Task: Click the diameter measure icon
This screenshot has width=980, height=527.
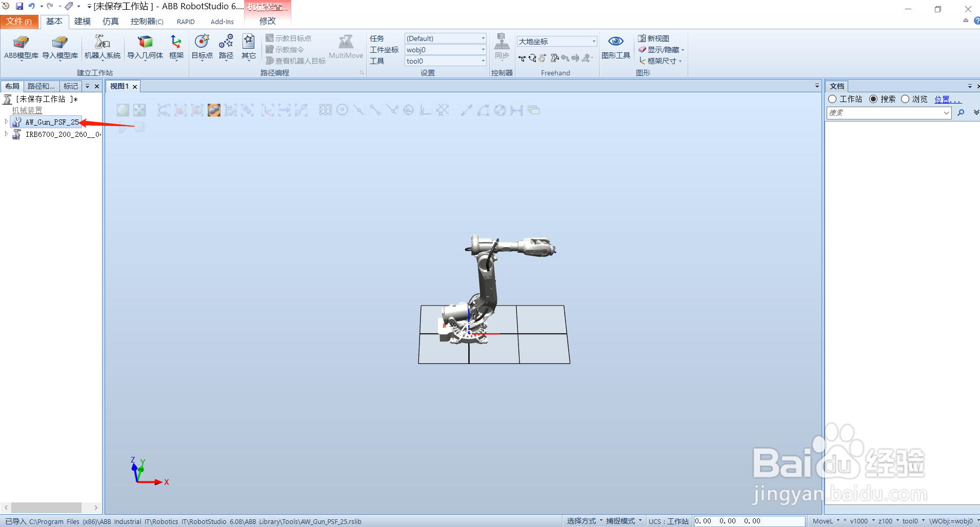Action: [500, 110]
